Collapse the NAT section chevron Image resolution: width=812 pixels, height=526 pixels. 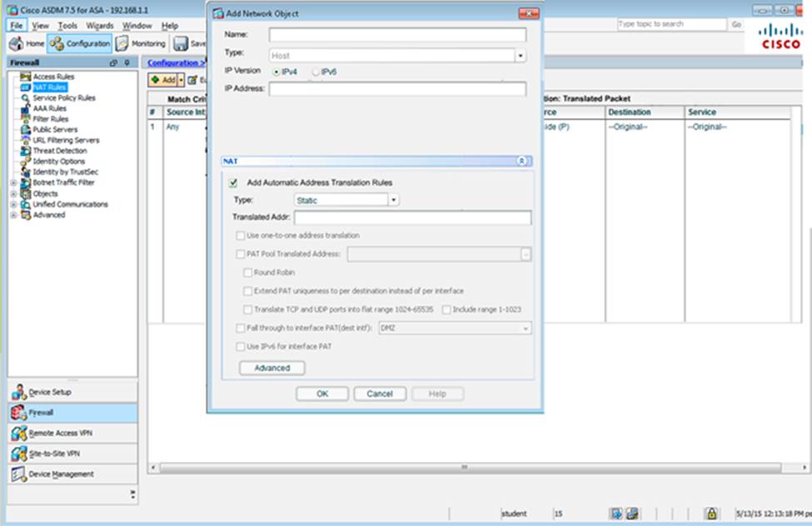coord(522,161)
